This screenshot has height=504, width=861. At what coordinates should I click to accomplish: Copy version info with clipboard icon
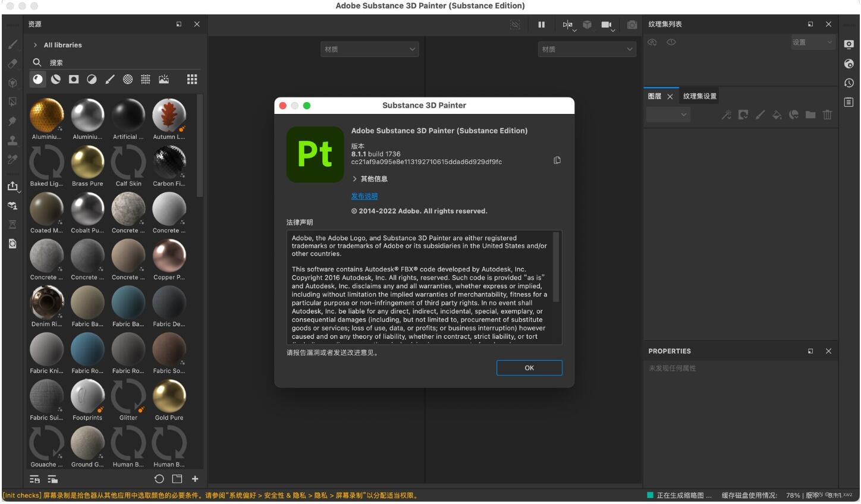tap(557, 160)
